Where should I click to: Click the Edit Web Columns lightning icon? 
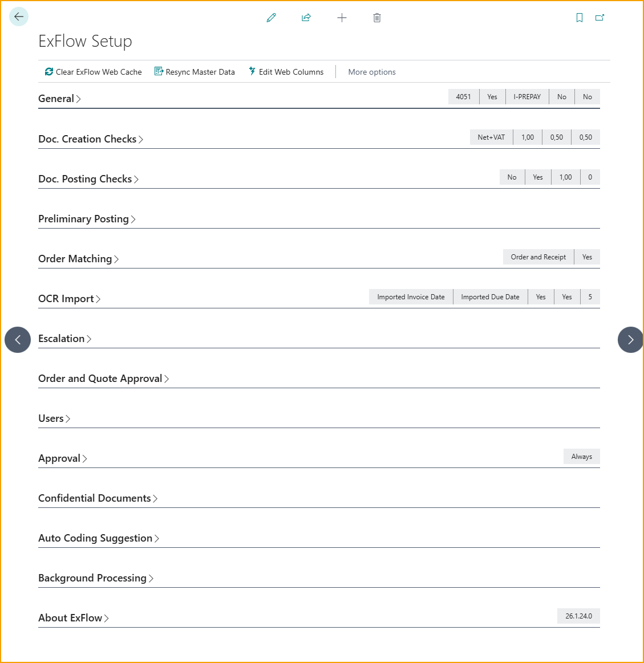(x=252, y=71)
